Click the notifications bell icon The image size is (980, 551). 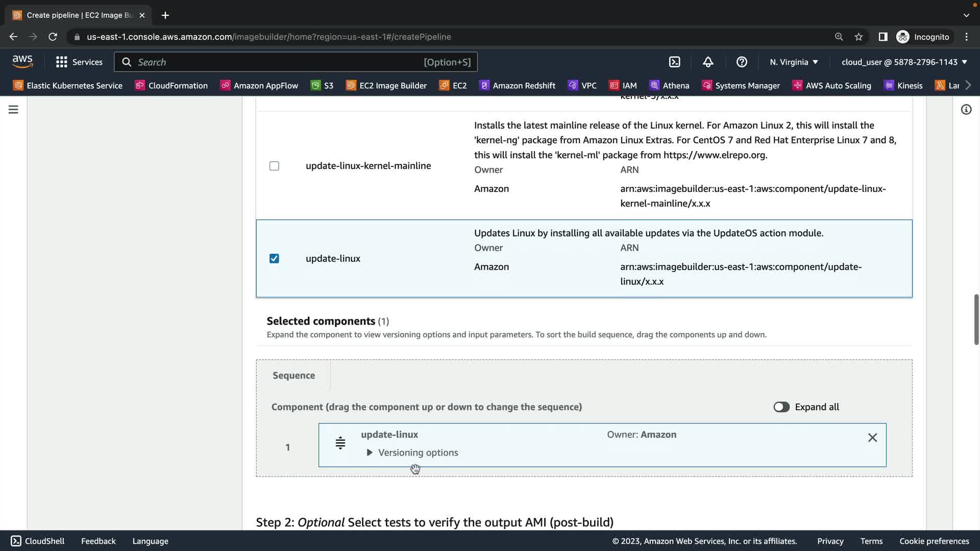click(708, 62)
